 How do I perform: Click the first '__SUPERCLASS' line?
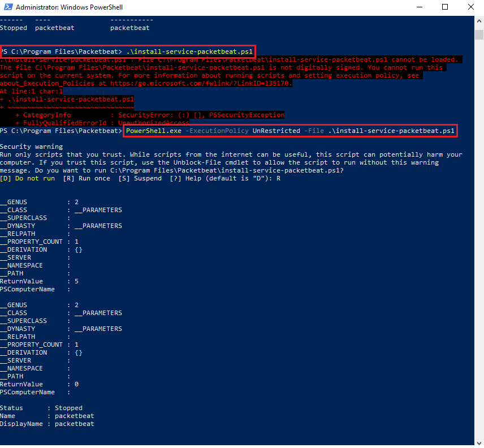35,218
